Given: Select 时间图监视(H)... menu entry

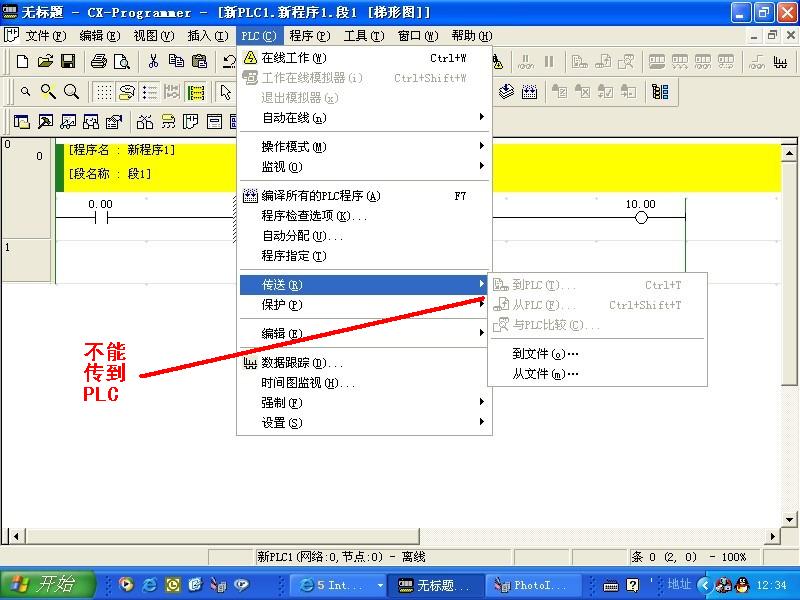Looking at the screenshot, I should (x=364, y=383).
